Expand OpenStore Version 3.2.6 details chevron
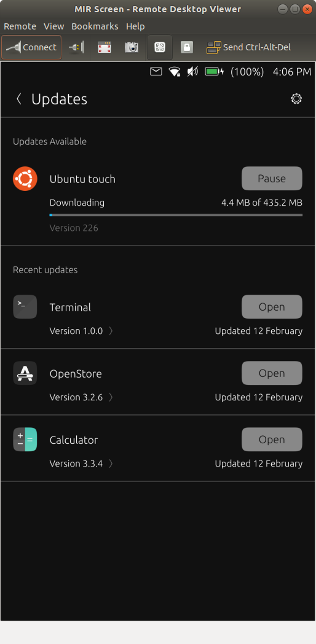Screen dimensions: 316x644 (x=111, y=397)
